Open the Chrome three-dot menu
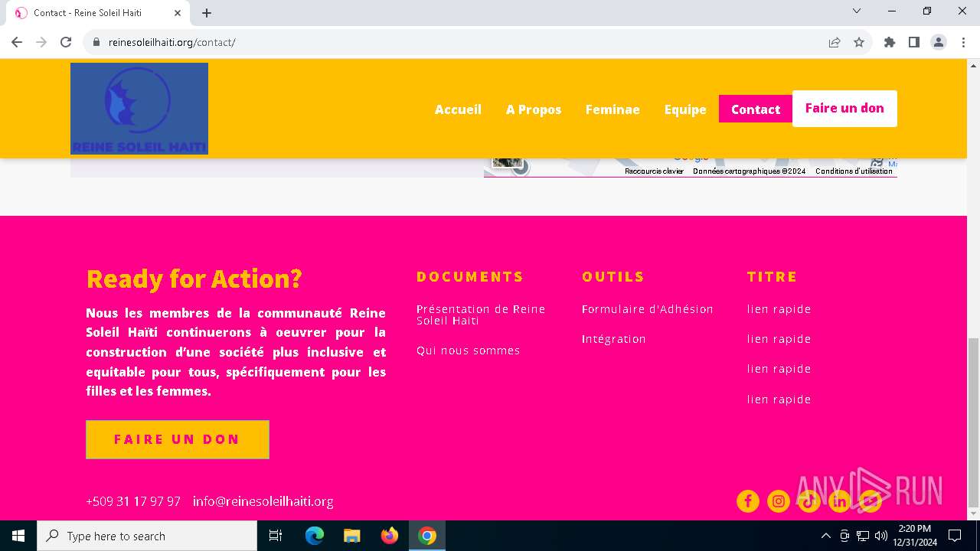Viewport: 980px width, 551px height. (962, 42)
